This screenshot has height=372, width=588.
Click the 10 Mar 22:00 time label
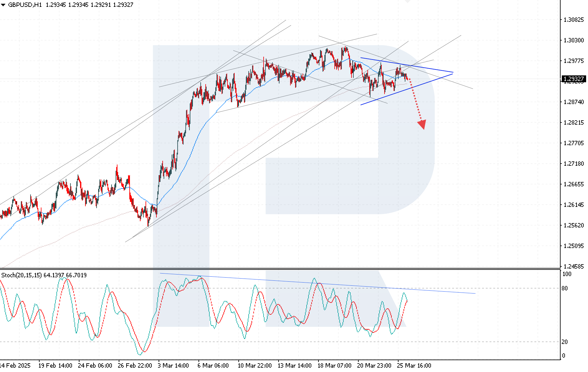(255, 365)
